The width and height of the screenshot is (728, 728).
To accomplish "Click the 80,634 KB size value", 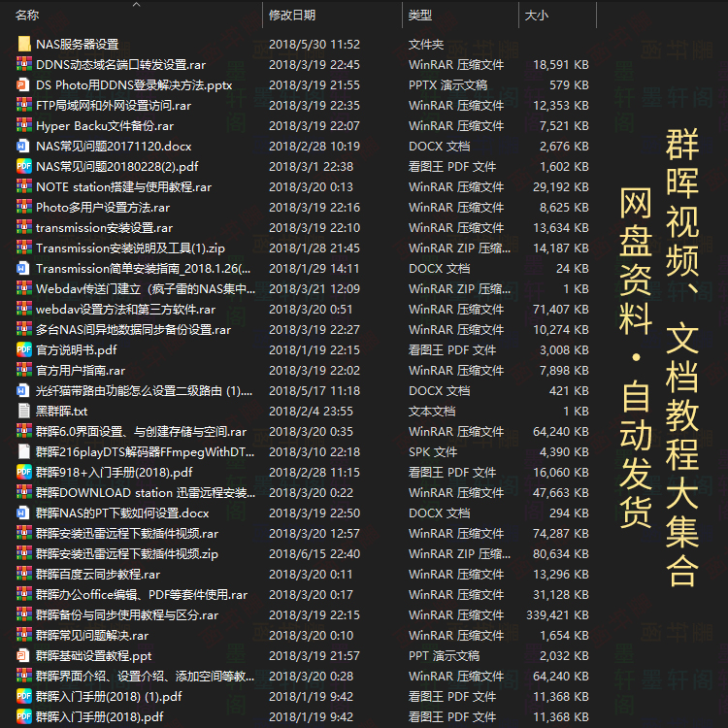I will (x=561, y=554).
